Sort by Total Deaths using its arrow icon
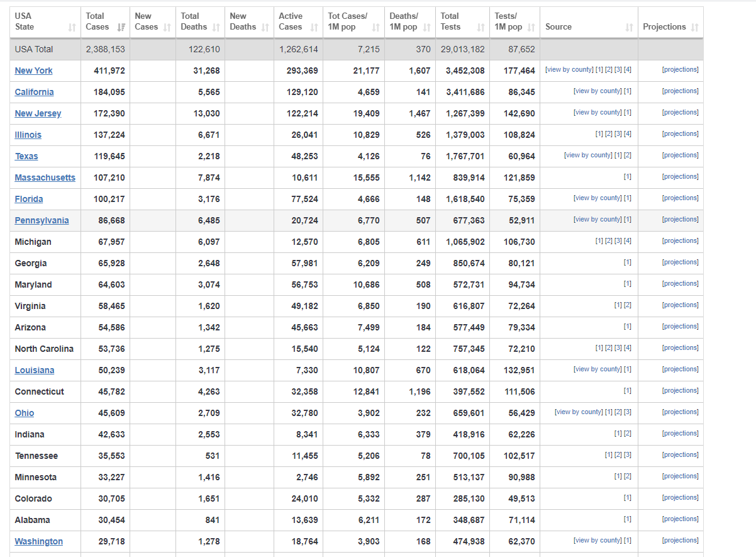 click(x=216, y=28)
